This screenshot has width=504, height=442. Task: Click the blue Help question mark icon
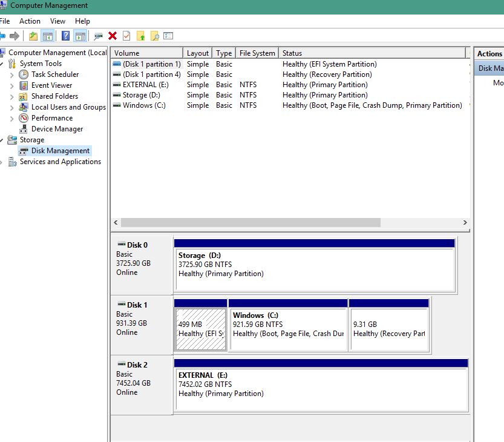pyautogui.click(x=65, y=36)
